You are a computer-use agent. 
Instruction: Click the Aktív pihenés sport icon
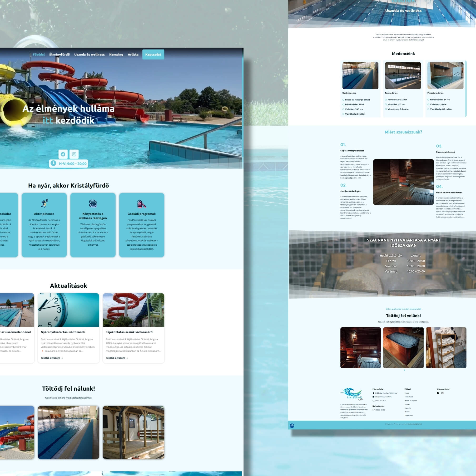pos(44,203)
